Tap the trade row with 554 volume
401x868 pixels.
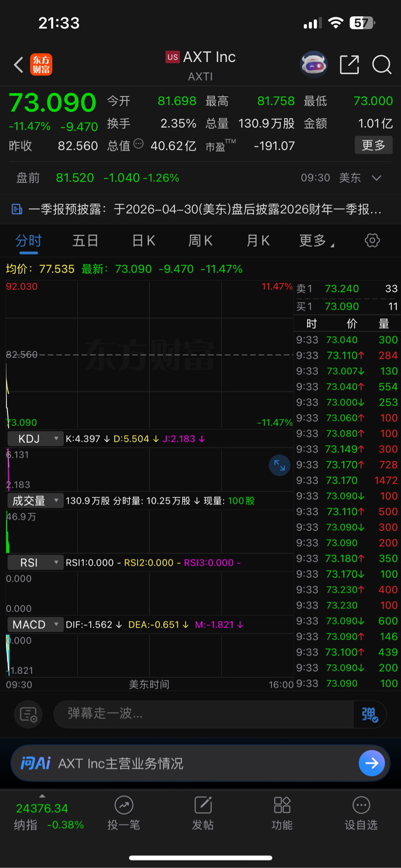(x=347, y=386)
